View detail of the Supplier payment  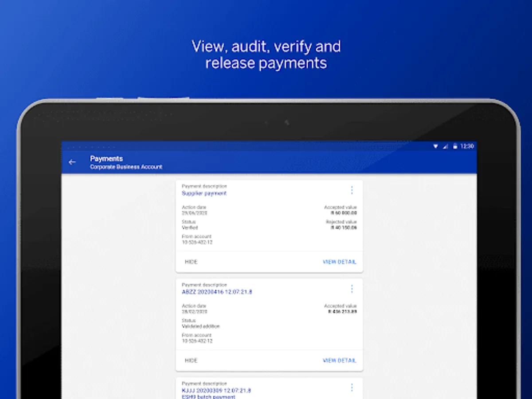[339, 262]
